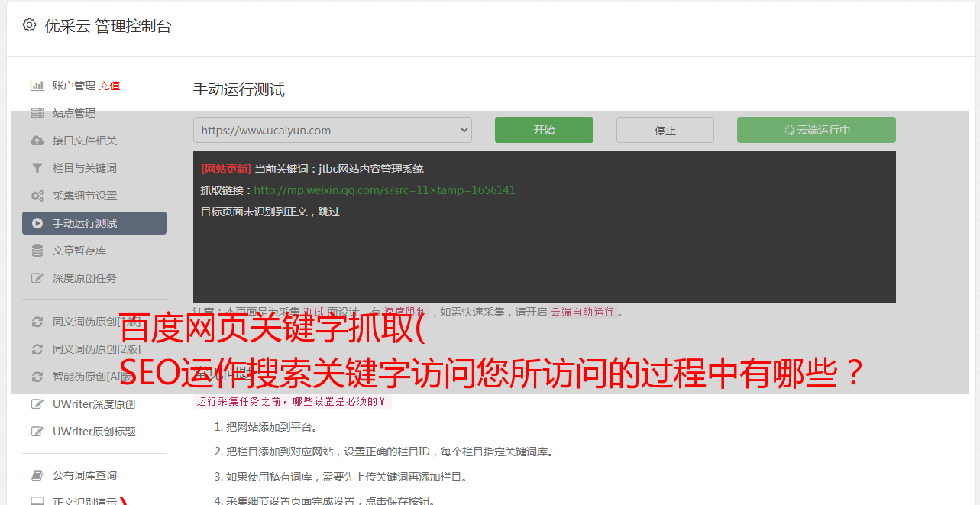Click the red [网站更新] log tag
This screenshot has width=980, height=505.
coord(225,169)
